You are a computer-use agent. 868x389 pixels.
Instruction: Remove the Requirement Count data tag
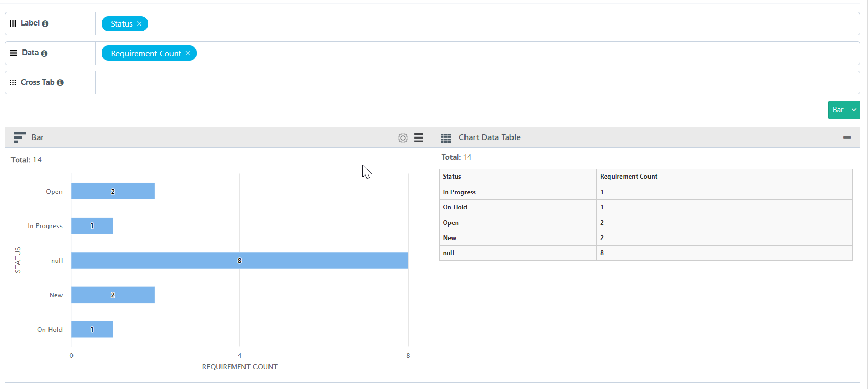188,53
